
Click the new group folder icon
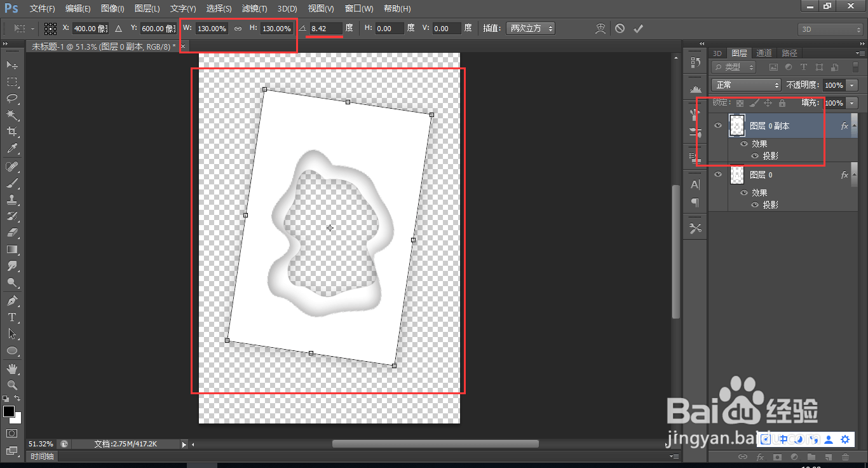coord(811,457)
